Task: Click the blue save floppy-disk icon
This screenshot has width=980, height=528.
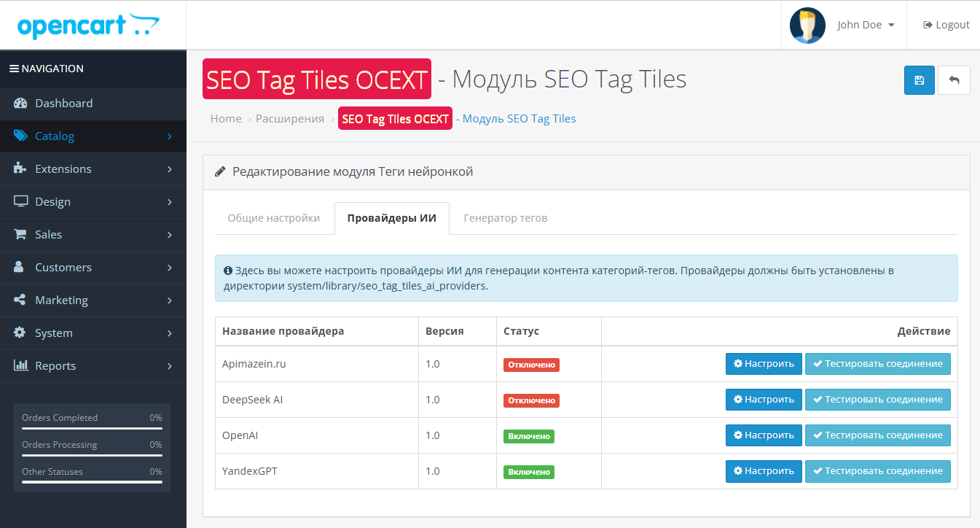Action: tap(919, 80)
